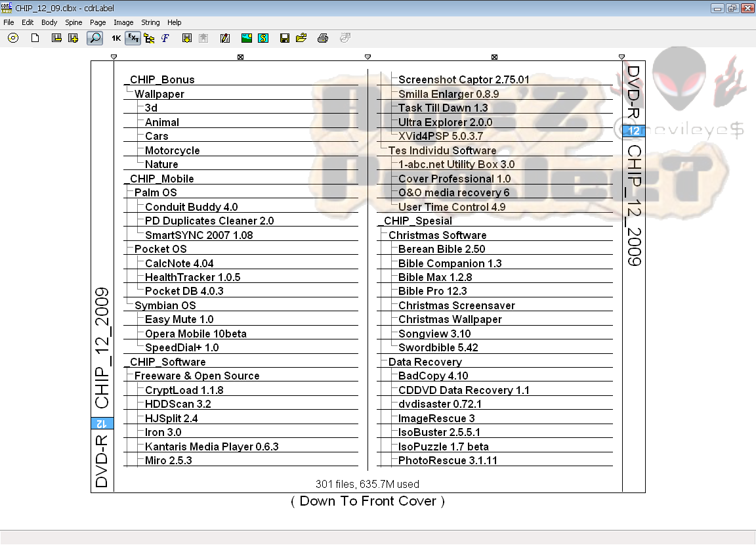Image resolution: width=756 pixels, height=545 pixels.
Task: Click the boxed X marker above the left column
Action: pyautogui.click(x=240, y=56)
